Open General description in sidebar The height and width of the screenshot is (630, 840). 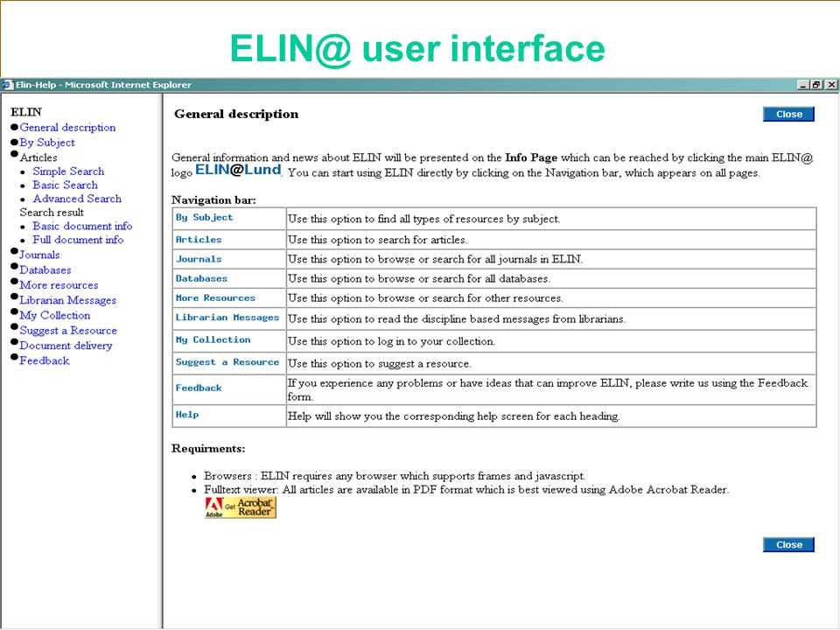coord(67,128)
